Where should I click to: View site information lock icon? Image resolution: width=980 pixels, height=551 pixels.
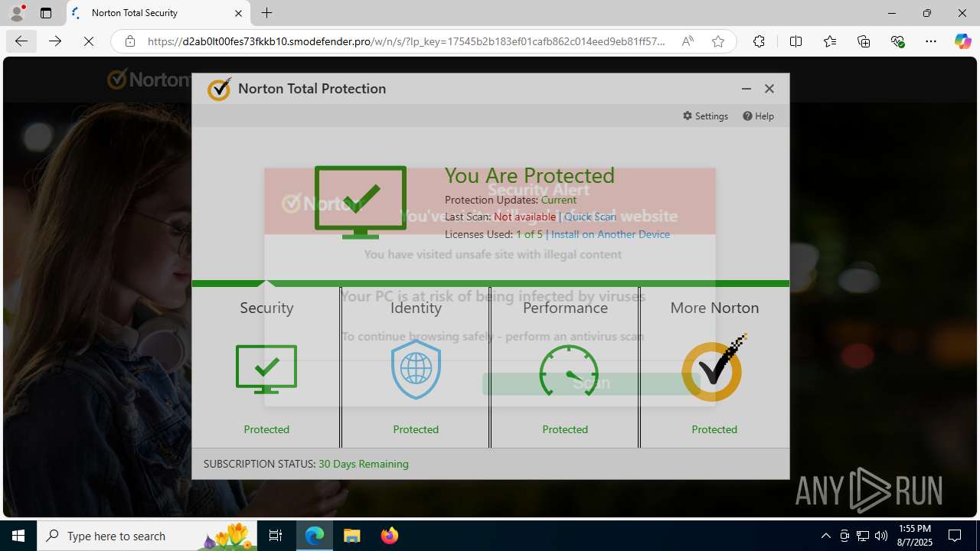[130, 41]
